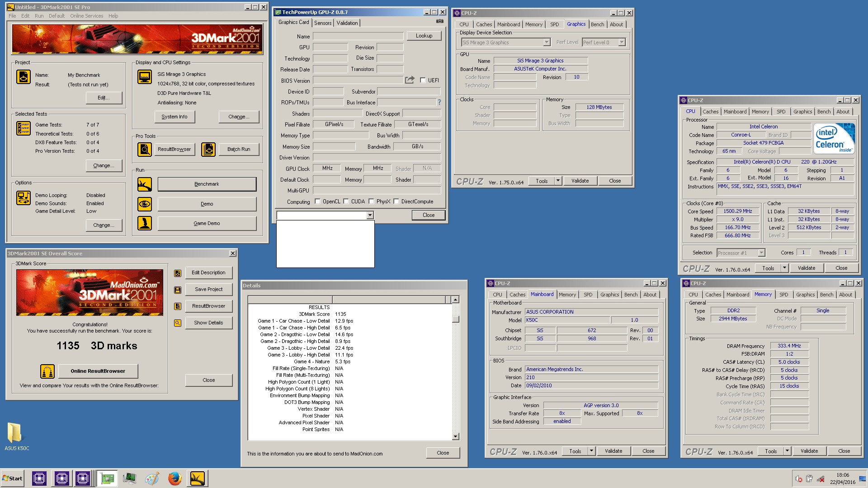The image size is (868, 488).
Task: Click the System Info button
Action: tap(175, 117)
